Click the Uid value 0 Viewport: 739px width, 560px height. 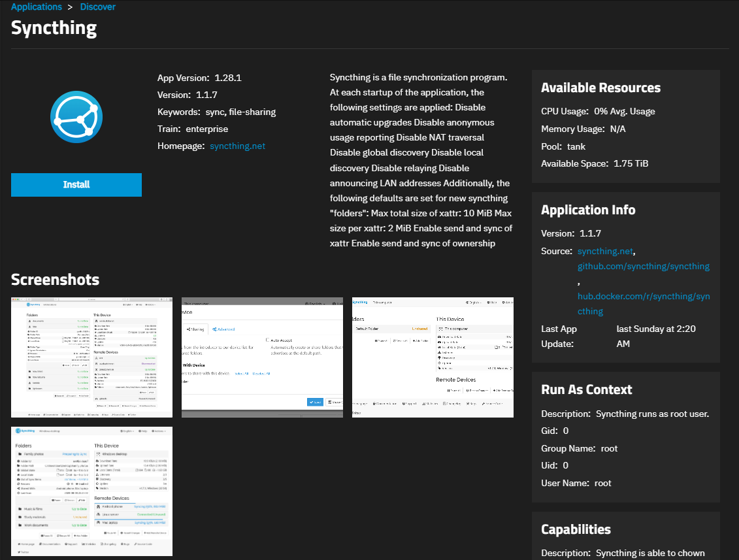566,466
